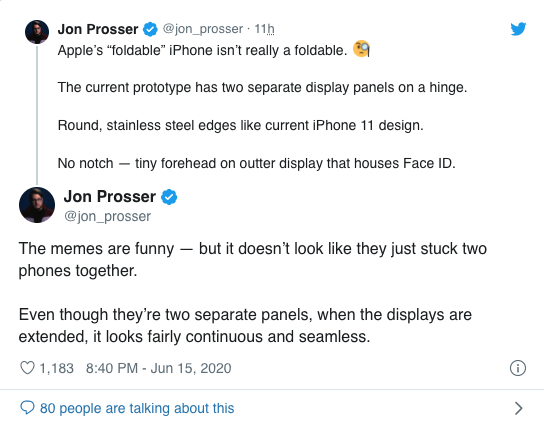Like the tweet with the heart icon
The height and width of the screenshot is (424, 544).
[x=27, y=368]
